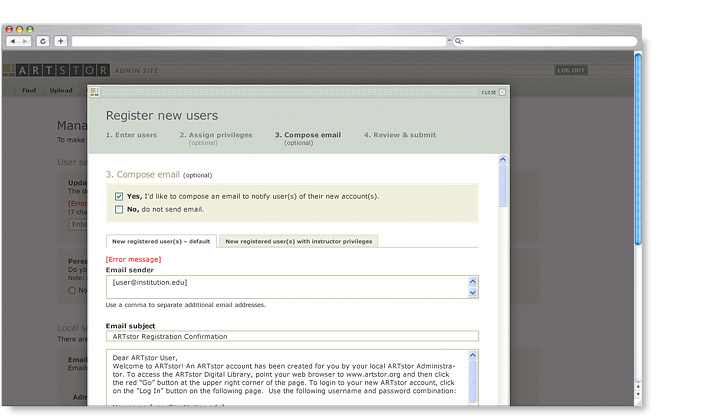Screen dimensions: 715x420
Task: Click the browser address bar
Action: pos(259,41)
